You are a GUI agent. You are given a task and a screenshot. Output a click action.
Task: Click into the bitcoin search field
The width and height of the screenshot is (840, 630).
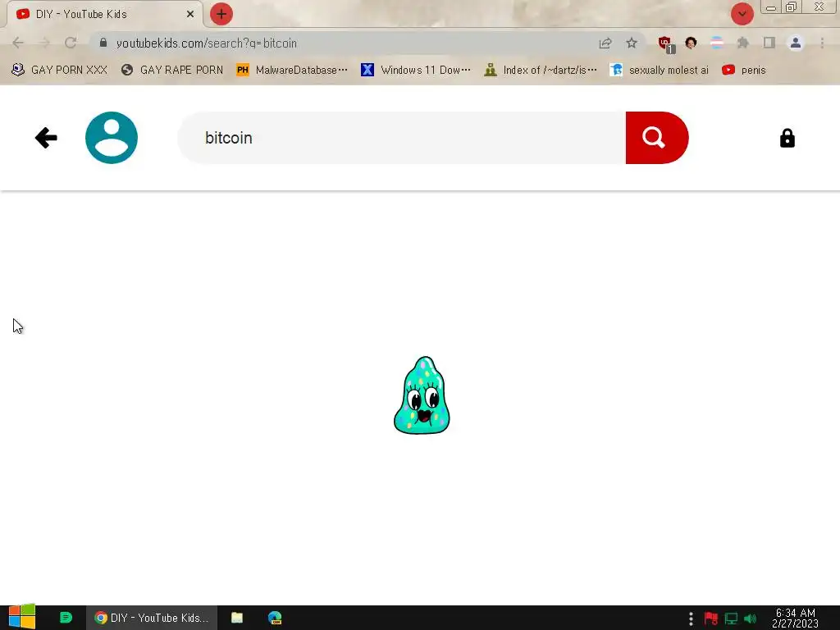401,138
